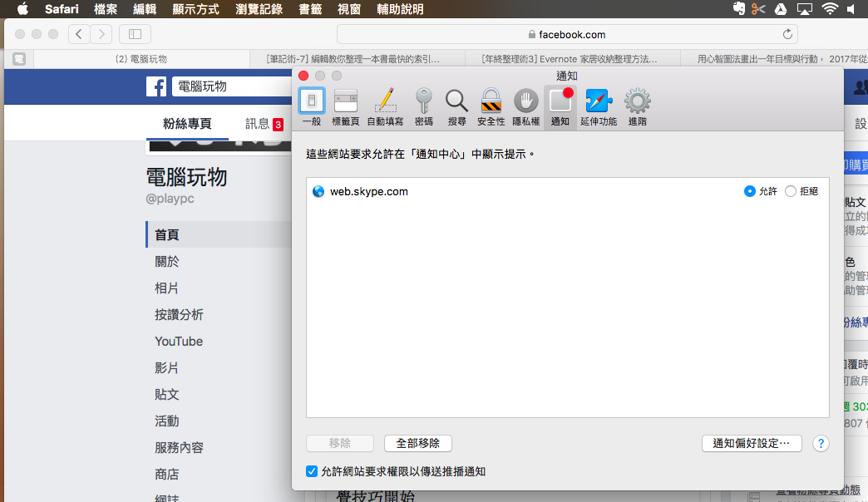Open Evernote menu bar icon
The width and height of the screenshot is (868, 502).
pos(739,9)
